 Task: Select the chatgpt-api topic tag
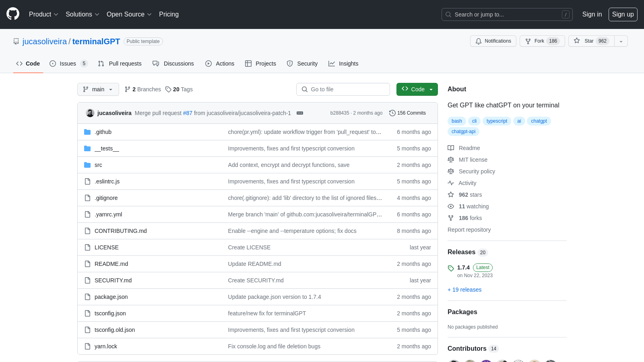(x=463, y=132)
